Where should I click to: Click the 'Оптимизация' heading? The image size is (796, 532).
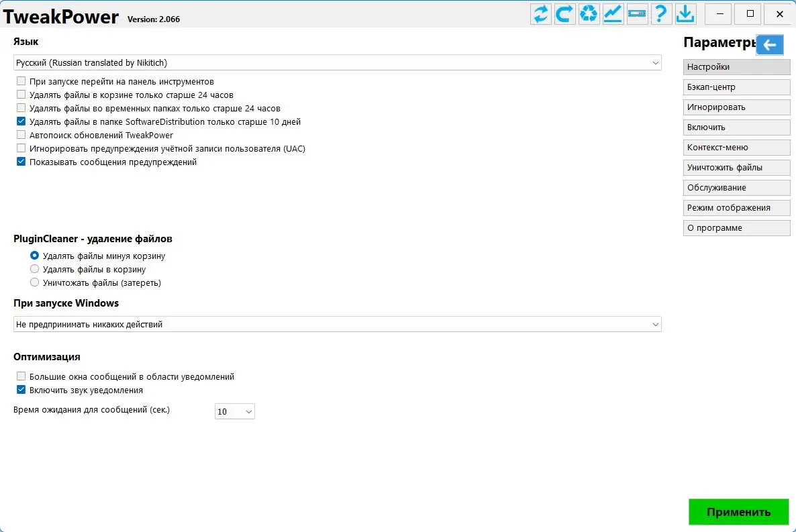(x=47, y=357)
